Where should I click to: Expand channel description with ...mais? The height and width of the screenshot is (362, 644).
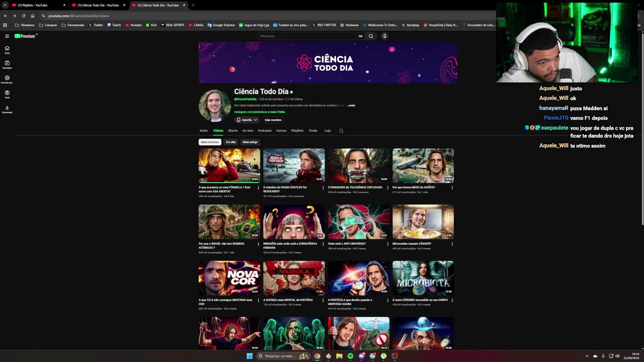click(351, 106)
